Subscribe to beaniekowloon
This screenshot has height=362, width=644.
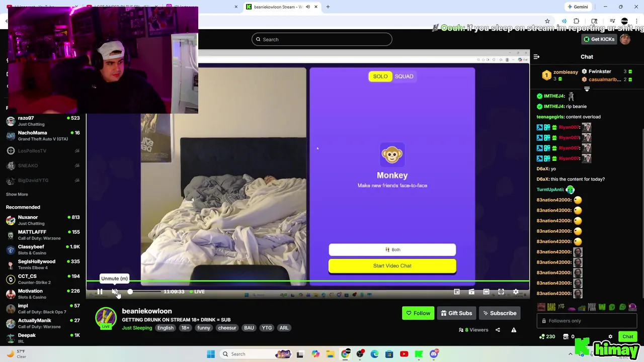[x=500, y=313]
